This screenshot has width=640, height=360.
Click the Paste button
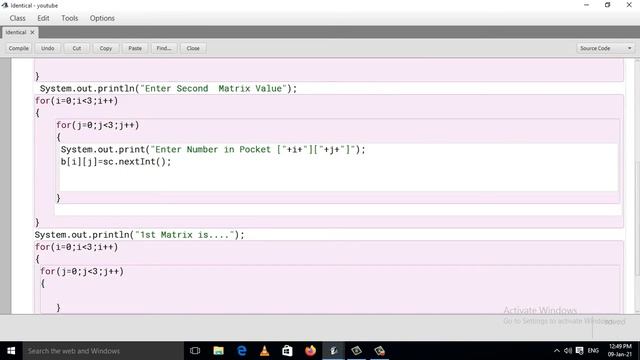click(x=135, y=48)
